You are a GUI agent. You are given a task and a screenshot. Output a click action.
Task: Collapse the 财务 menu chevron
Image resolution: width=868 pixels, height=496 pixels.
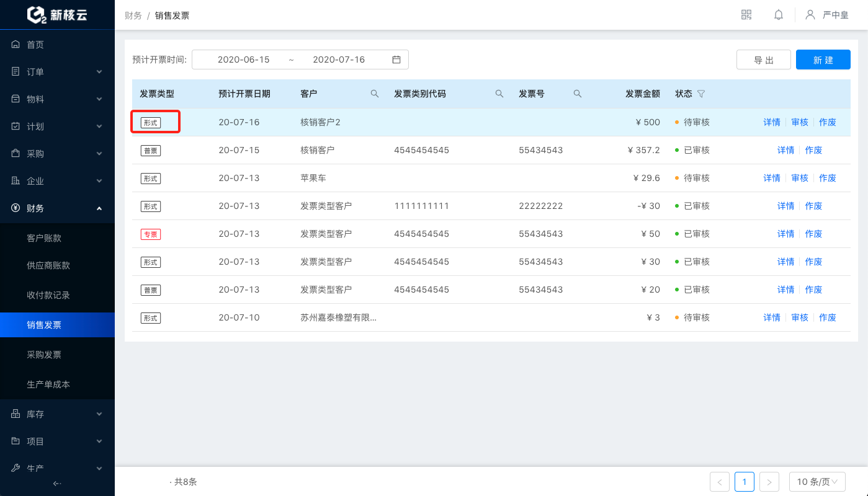coord(99,208)
